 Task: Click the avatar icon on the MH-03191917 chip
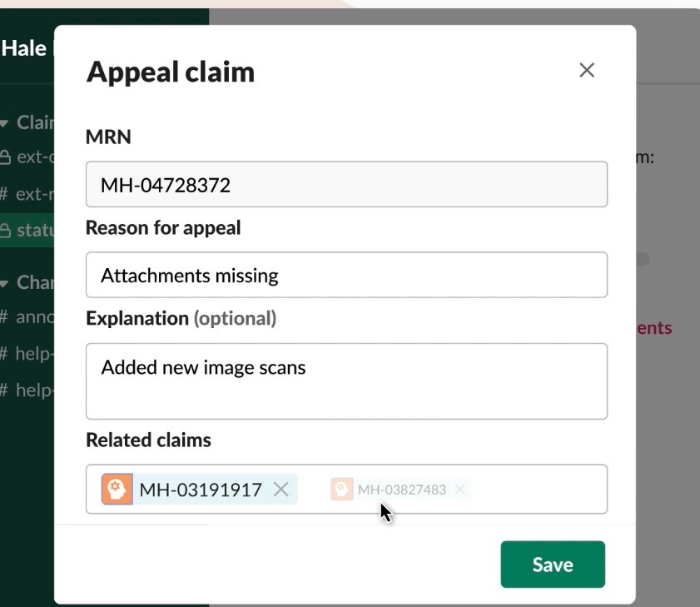tap(117, 490)
